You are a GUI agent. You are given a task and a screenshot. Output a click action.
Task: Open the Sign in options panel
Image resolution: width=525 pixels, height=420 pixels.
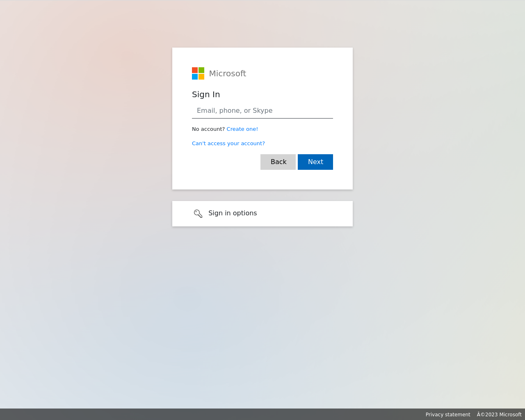tap(262, 214)
